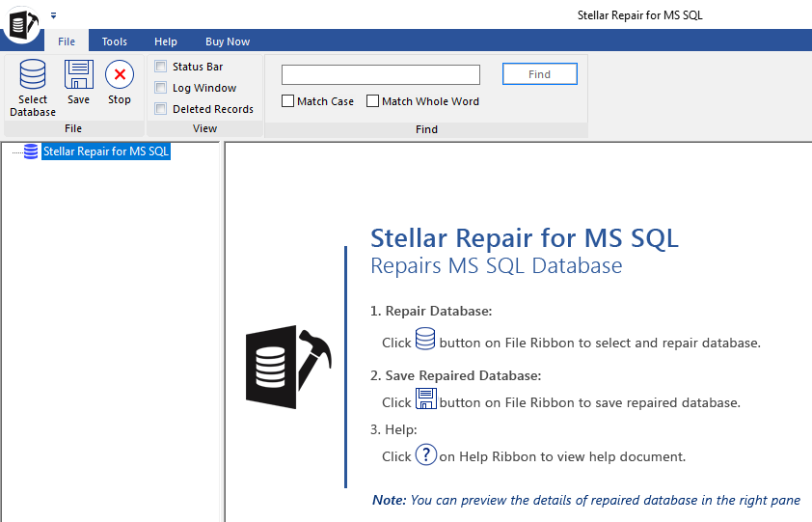Click the database icon in Repair Database instructions
The width and height of the screenshot is (812, 522).
tap(425, 339)
